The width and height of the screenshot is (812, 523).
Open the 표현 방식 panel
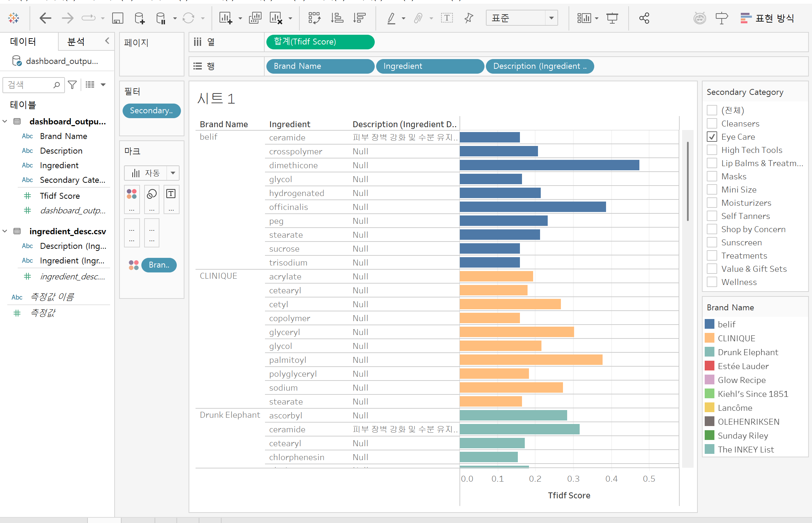click(767, 18)
